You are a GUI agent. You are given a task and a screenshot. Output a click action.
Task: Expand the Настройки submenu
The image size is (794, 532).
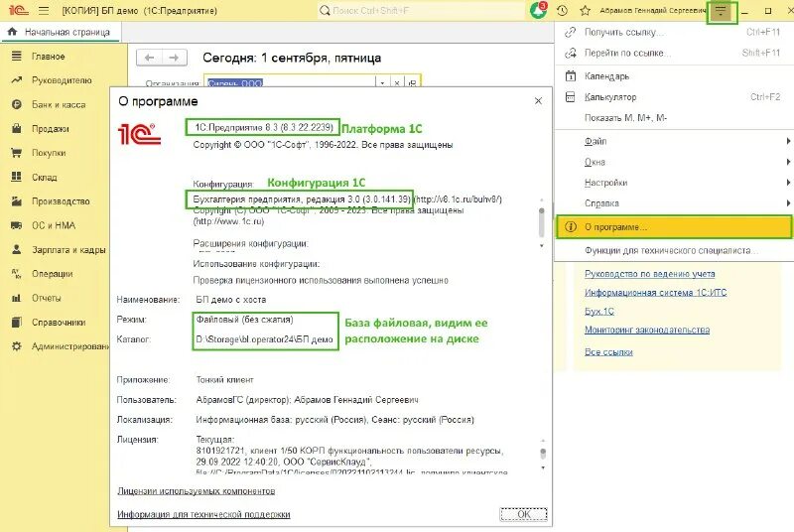click(x=674, y=183)
